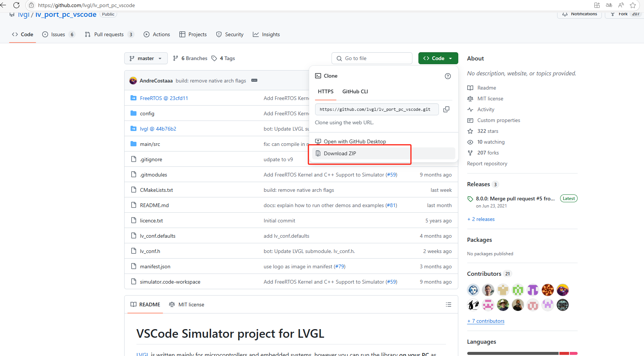Open CMakeLists.txt file
Viewport: 644px width, 356px height.
coord(157,190)
